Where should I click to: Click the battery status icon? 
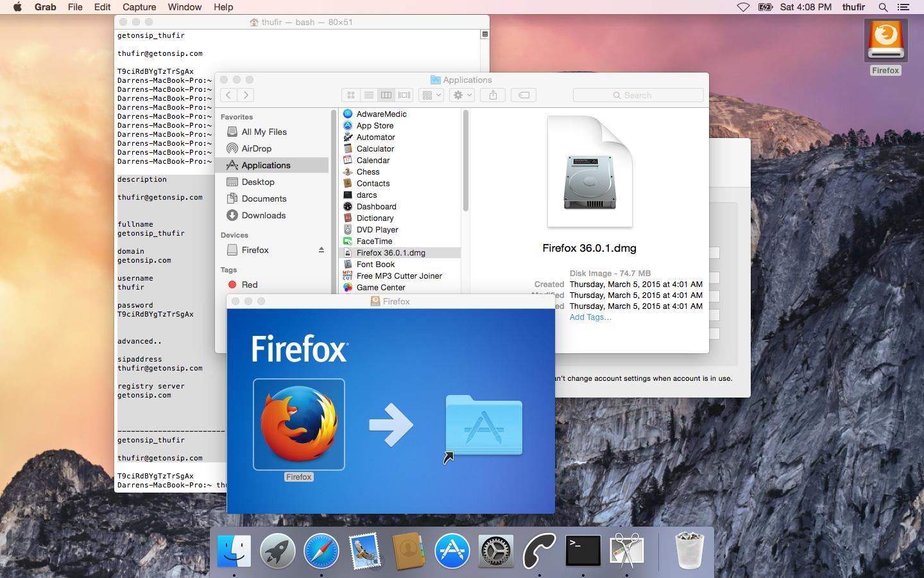pyautogui.click(x=766, y=7)
